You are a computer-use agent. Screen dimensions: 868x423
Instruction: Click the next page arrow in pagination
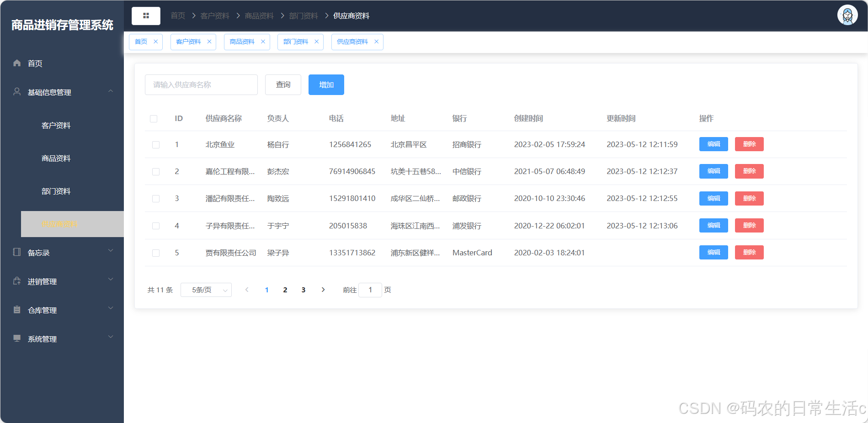tap(323, 290)
